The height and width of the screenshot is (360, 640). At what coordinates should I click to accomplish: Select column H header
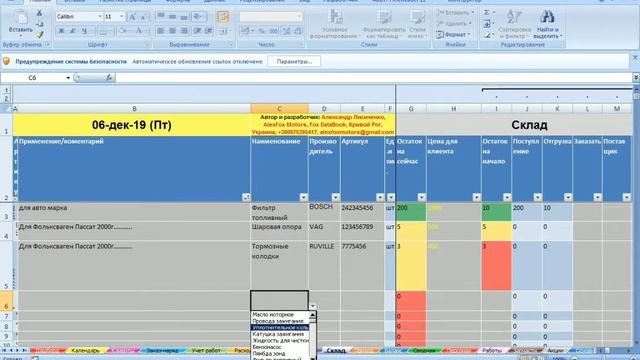[x=453, y=109]
